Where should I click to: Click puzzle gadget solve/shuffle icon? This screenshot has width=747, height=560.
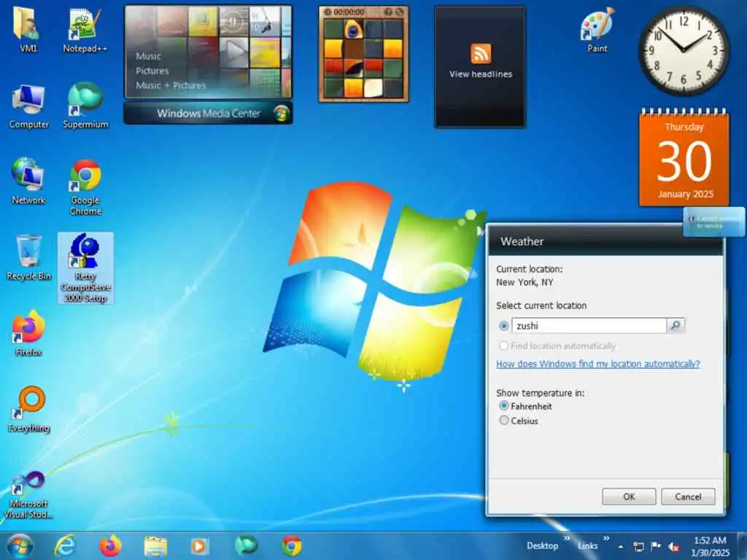[x=399, y=12]
